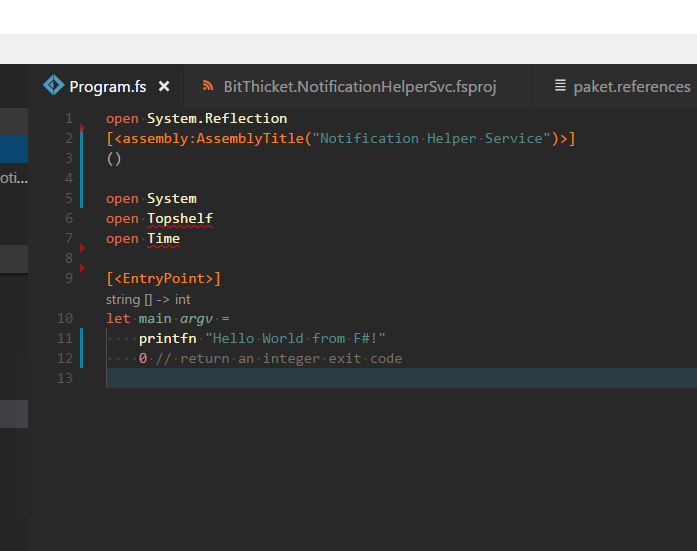This screenshot has height=551, width=697.
Task: Click the red gutter marker below line 1
Action: click(x=82, y=128)
